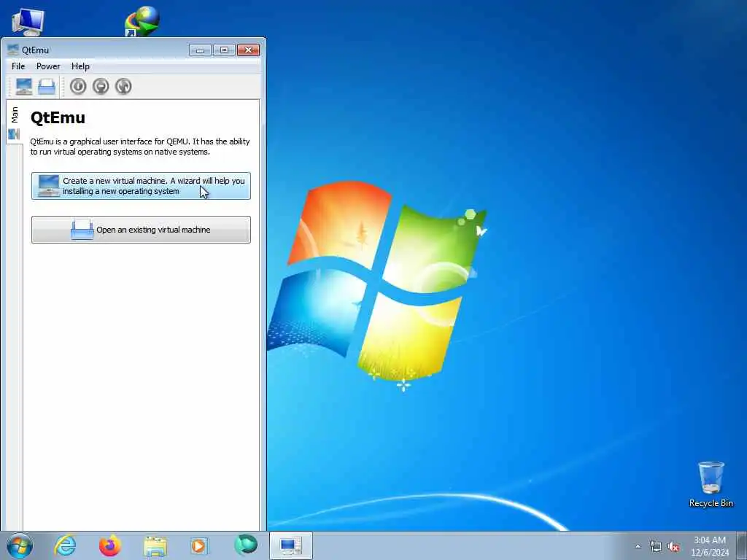The height and width of the screenshot is (560, 747).
Task: Click the restart toolbar button
Action: coord(123,86)
